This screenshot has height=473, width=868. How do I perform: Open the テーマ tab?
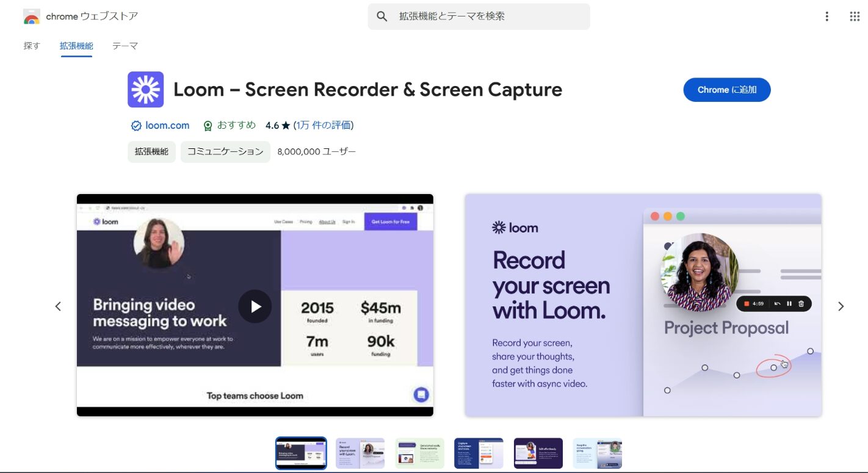(125, 46)
